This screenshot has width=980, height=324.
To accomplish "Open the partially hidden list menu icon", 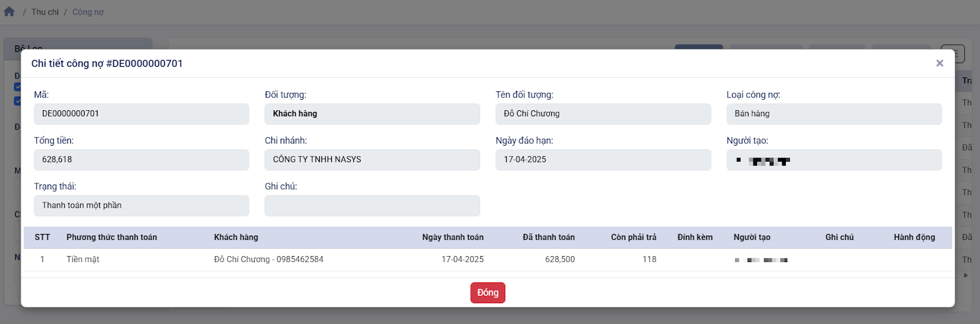I will 953,54.
